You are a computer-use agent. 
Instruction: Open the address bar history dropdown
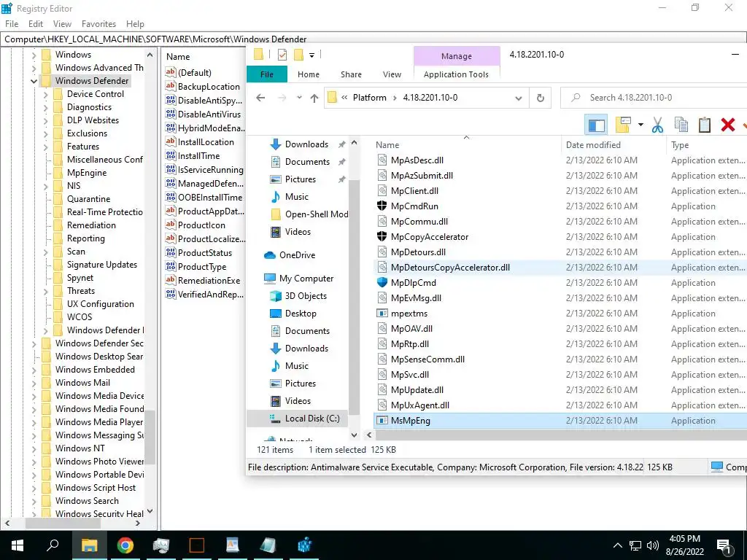pyautogui.click(x=519, y=98)
